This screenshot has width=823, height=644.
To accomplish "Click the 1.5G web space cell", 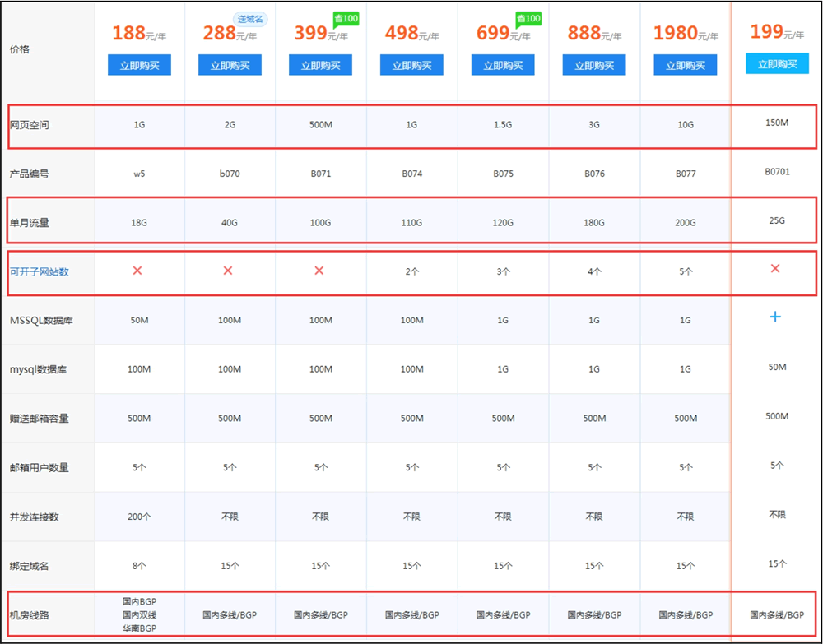I will (x=503, y=125).
